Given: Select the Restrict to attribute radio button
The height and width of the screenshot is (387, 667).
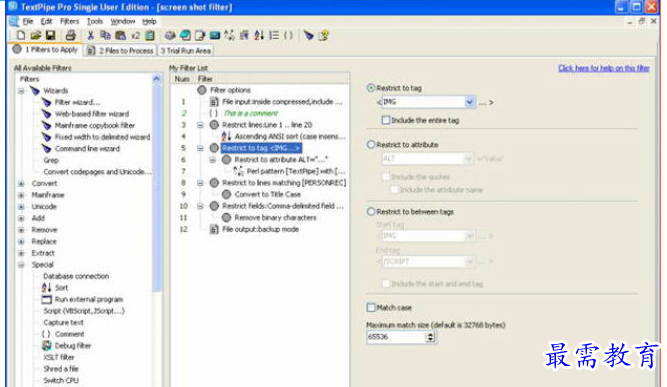Looking at the screenshot, I should point(371,145).
